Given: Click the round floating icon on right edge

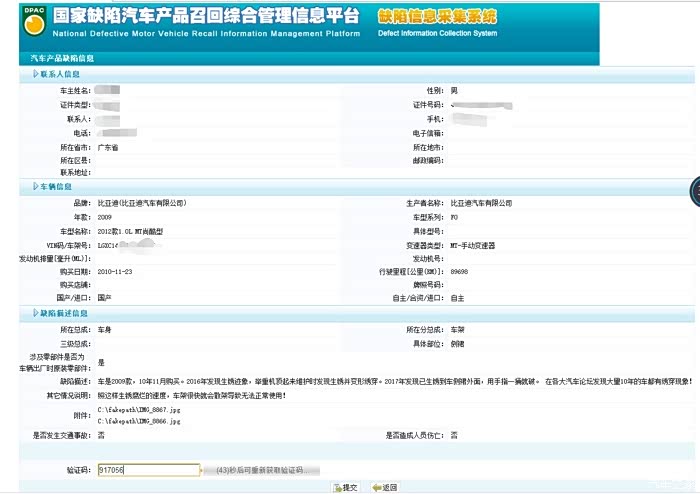Looking at the screenshot, I should [x=694, y=190].
